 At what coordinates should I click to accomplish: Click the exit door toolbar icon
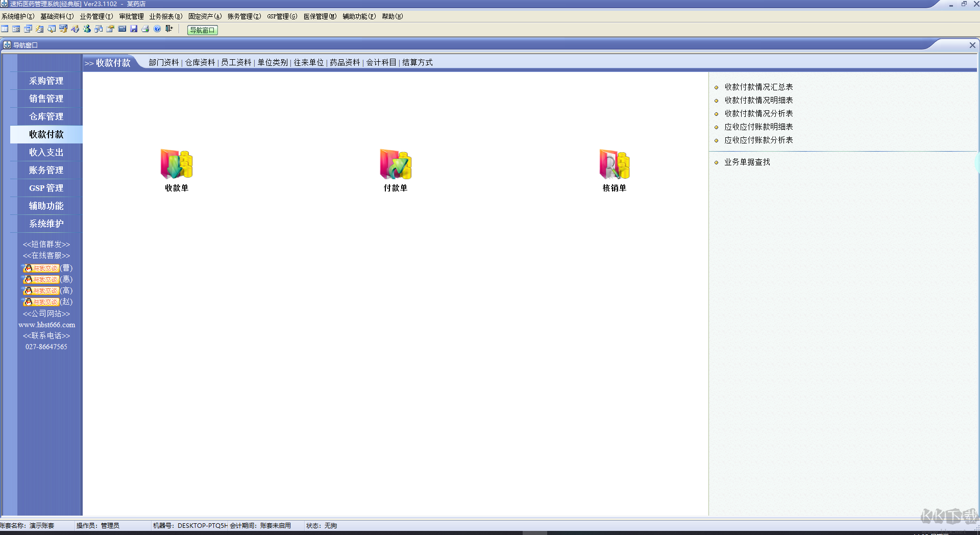pyautogui.click(x=169, y=29)
